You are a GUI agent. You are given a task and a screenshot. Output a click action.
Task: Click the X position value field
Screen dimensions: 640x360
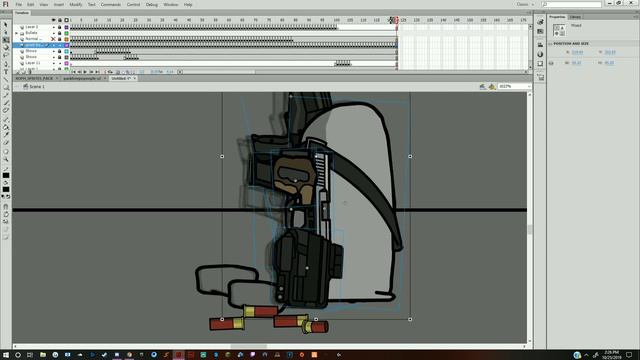pos(577,52)
